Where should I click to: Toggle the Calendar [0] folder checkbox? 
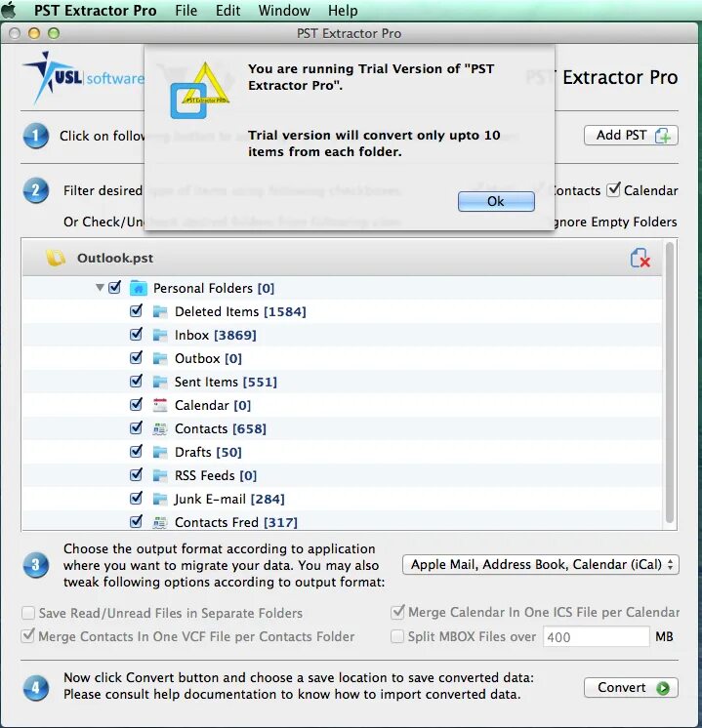click(136, 404)
